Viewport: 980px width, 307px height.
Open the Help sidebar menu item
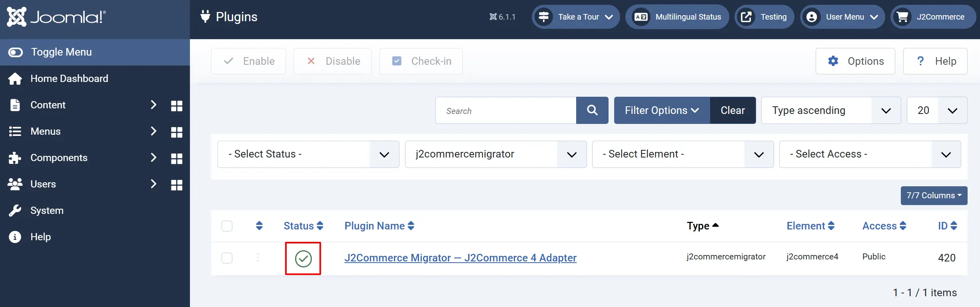pos(95,237)
